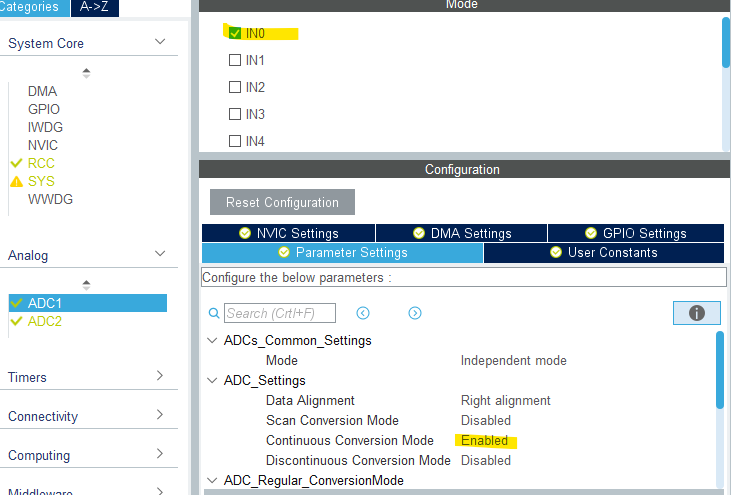
Task: Go to previous search result arrow
Action: coord(363,313)
